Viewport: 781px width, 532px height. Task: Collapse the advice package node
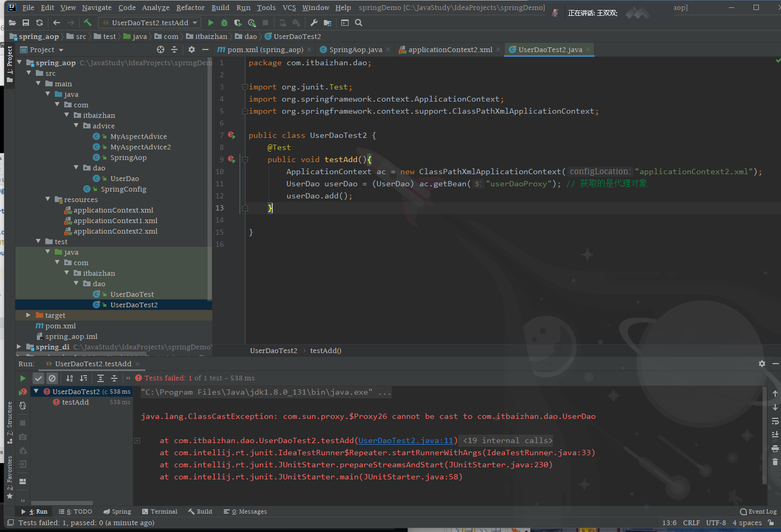coord(76,125)
